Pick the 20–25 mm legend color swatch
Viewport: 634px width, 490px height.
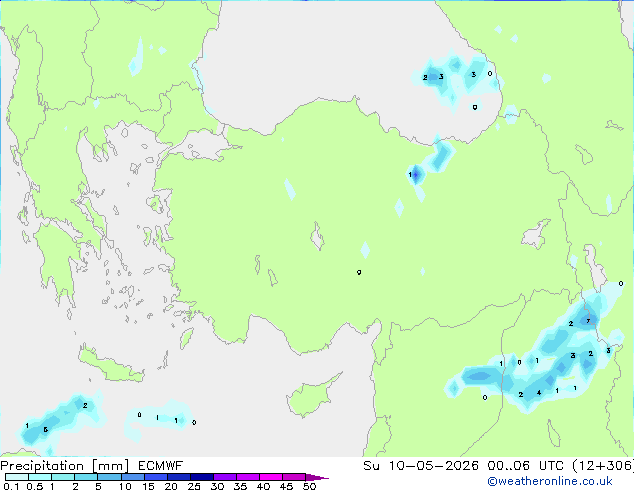tap(179, 477)
